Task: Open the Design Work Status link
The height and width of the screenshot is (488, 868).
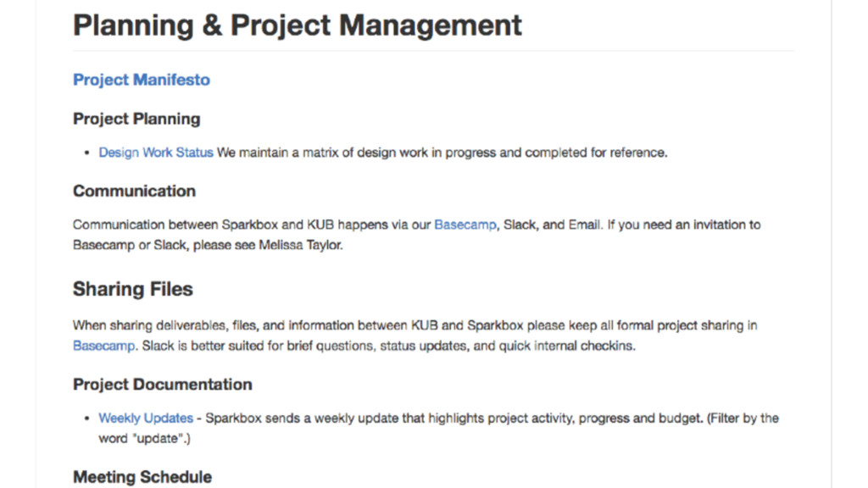Action: pos(156,152)
